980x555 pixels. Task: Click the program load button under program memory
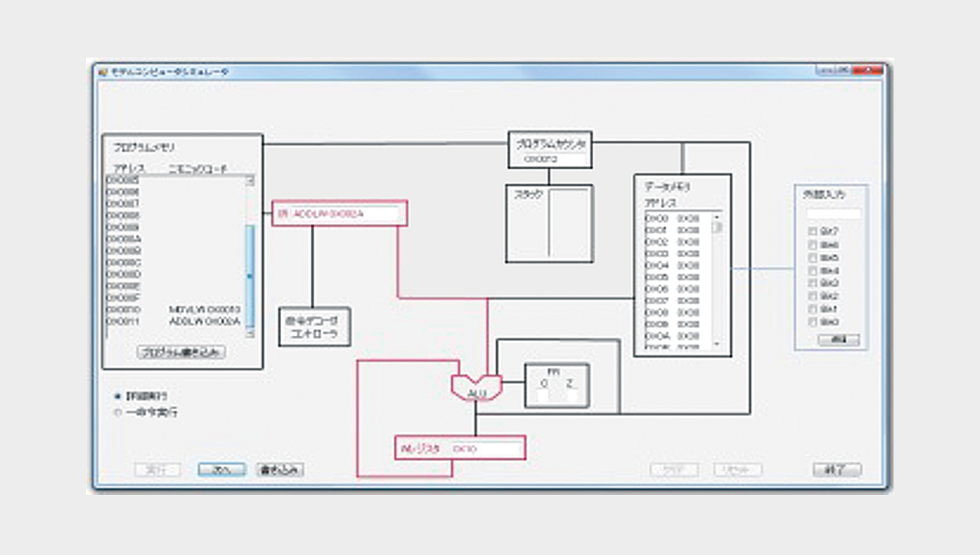click(x=181, y=352)
